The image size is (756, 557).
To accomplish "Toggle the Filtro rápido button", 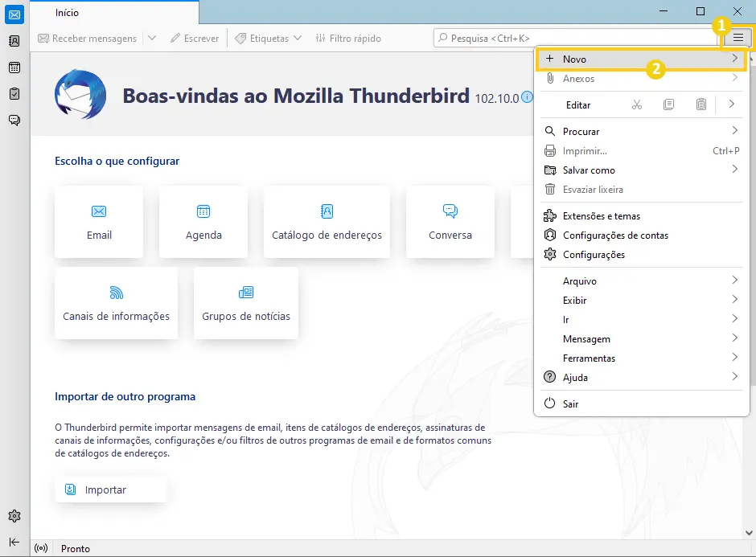I will 348,38.
